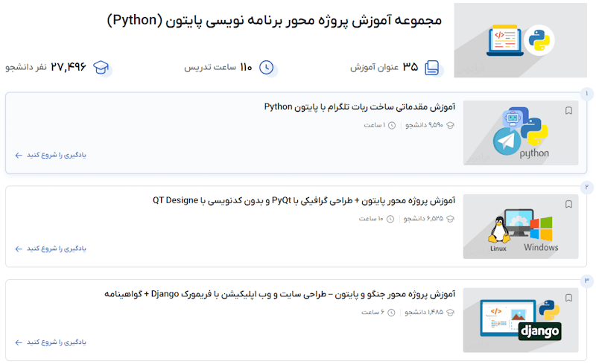Click the clock icon for teaching hours
Viewport: 596px width, 364px height.
coord(266,68)
